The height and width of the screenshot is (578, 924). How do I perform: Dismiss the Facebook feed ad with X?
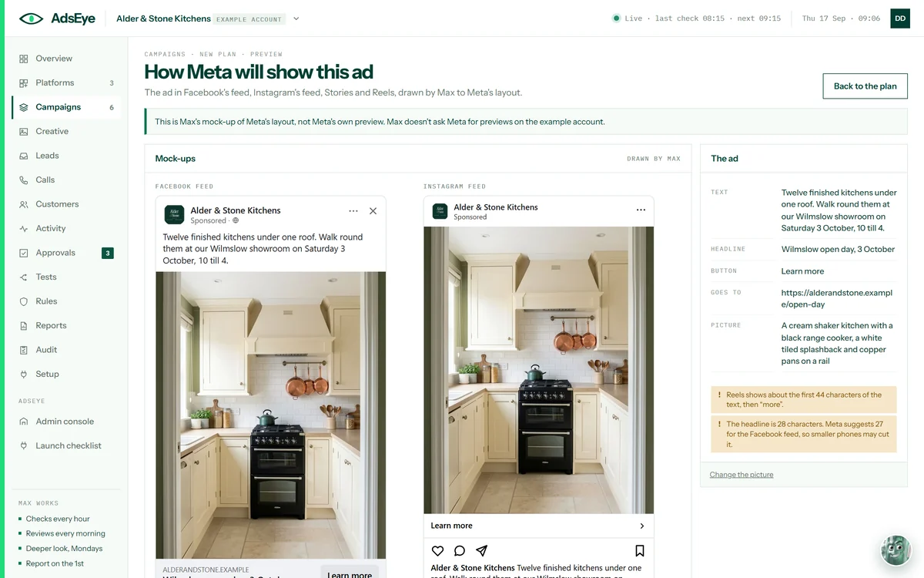tap(373, 211)
